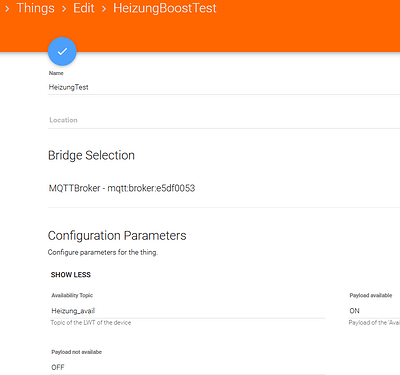
Task: Open Edit breadcrumb link
Action: coord(84,8)
